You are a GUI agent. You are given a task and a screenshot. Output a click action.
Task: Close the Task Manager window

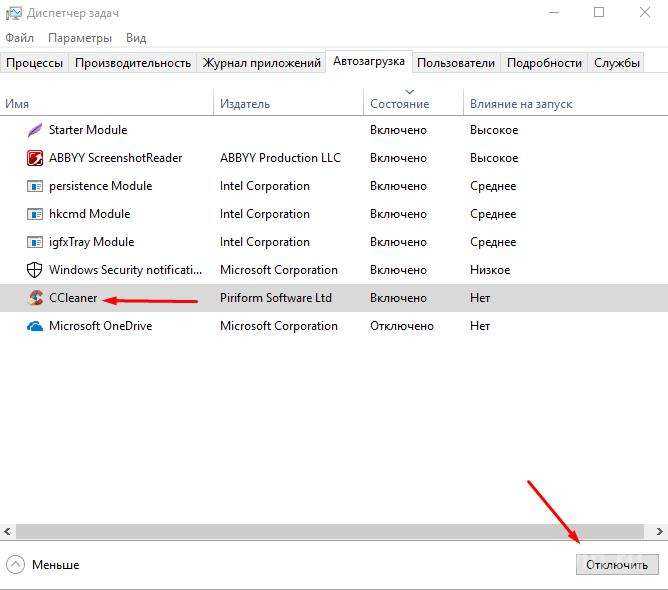pyautogui.click(x=645, y=12)
